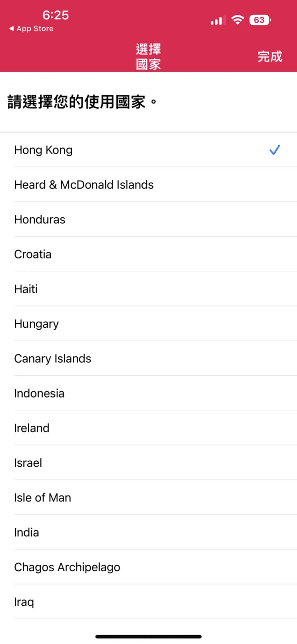297x644 pixels.
Task: Pick Croatia in the country list
Action: click(148, 254)
